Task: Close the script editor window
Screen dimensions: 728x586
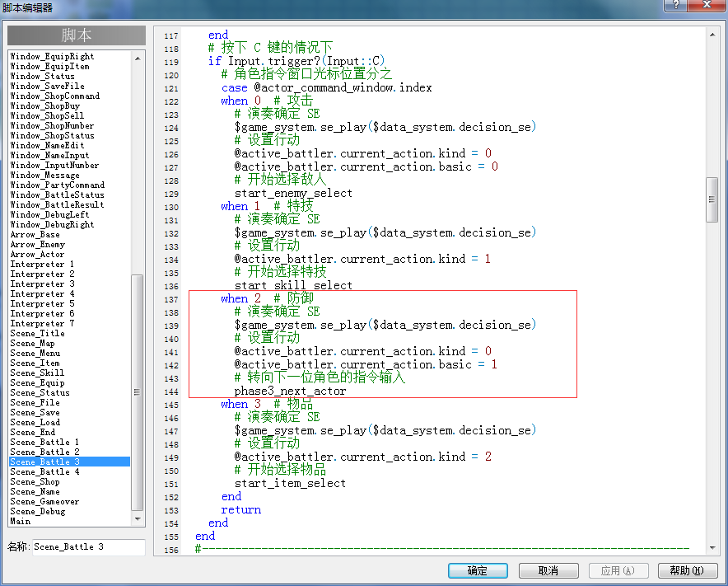Action: tap(707, 5)
